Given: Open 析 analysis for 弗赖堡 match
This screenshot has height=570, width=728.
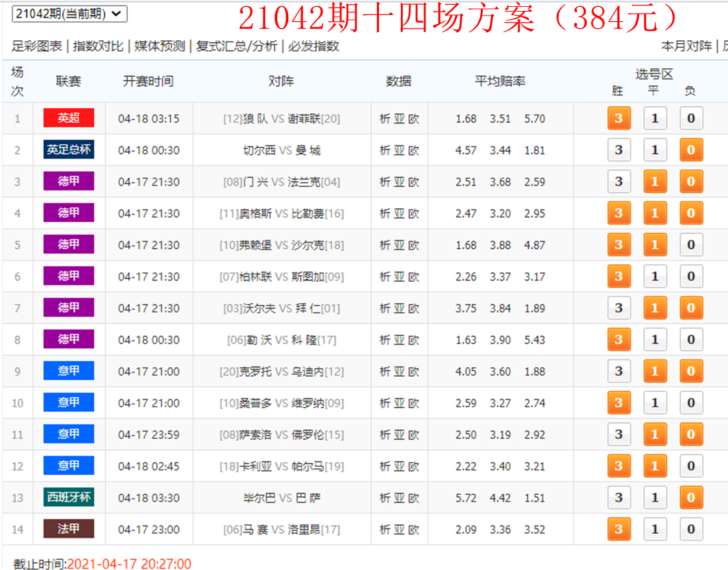Looking at the screenshot, I should [385, 245].
